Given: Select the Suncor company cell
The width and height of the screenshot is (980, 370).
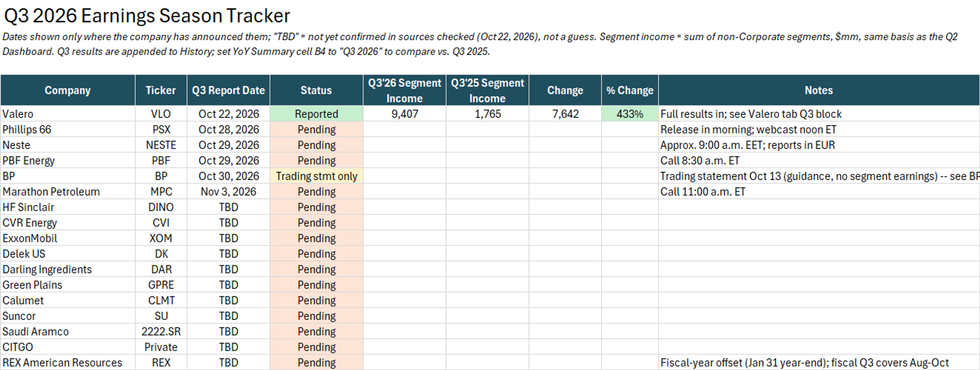Looking at the screenshot, I should point(68,316).
